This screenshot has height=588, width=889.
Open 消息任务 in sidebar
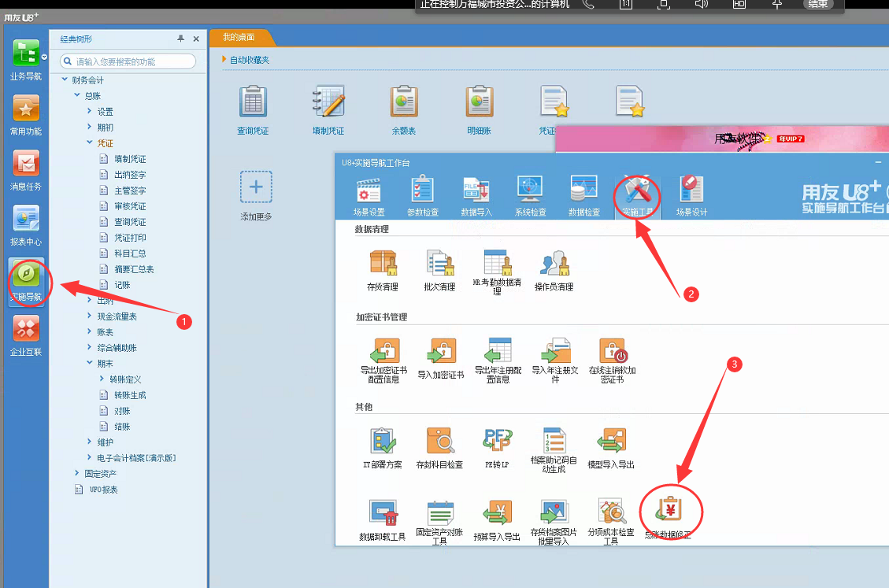point(26,169)
